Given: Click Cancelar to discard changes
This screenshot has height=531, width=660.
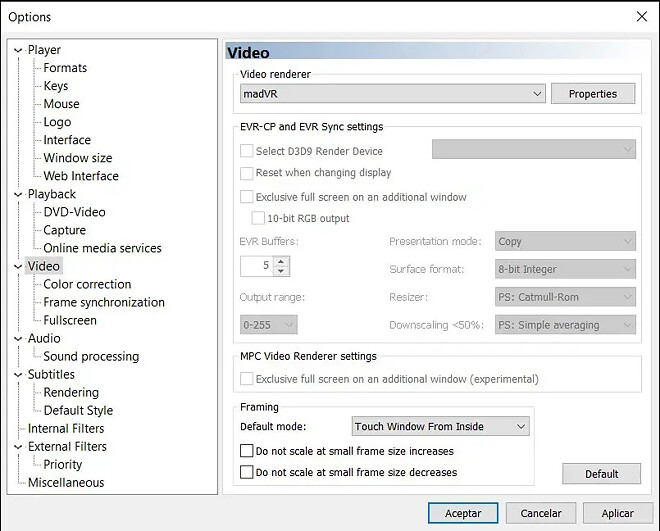Looking at the screenshot, I should click(x=540, y=513).
